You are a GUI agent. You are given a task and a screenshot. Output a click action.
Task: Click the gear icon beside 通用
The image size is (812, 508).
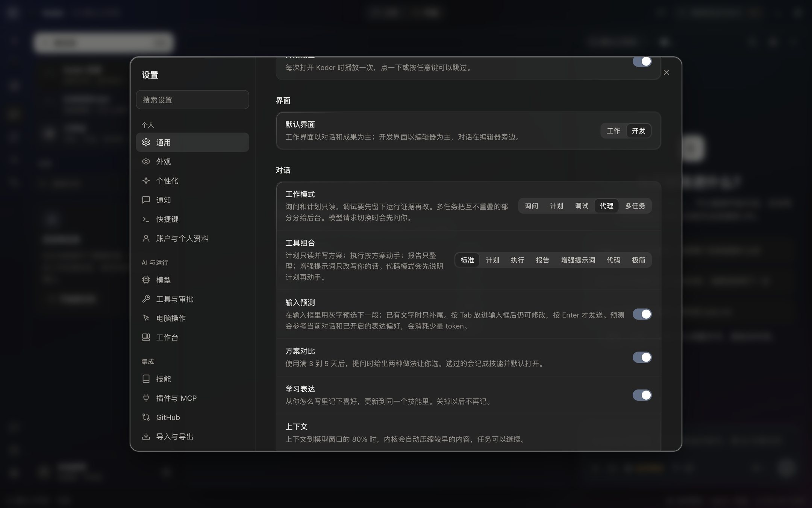[146, 142]
